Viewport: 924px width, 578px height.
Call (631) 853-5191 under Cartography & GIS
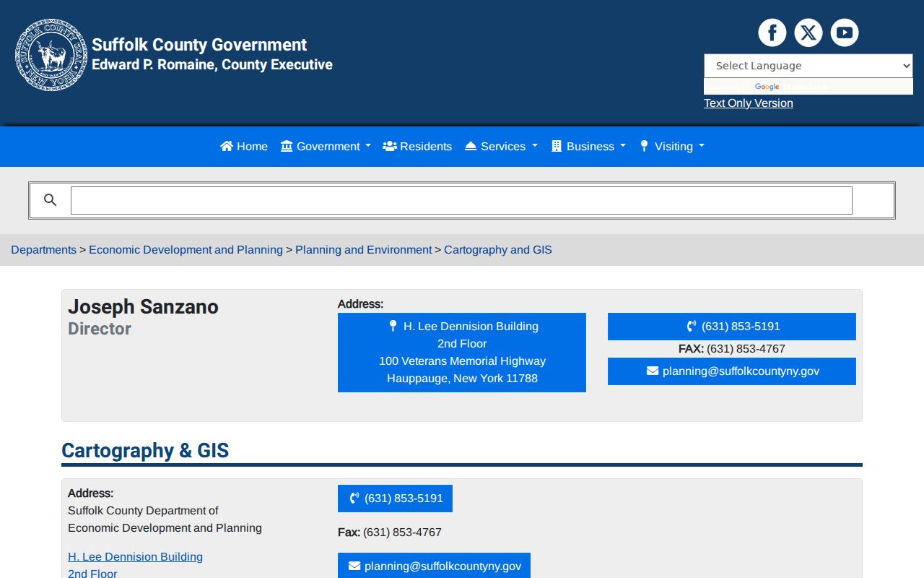395,499
